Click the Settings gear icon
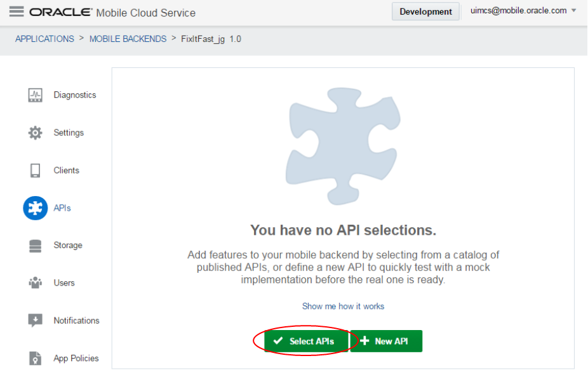 [36, 133]
